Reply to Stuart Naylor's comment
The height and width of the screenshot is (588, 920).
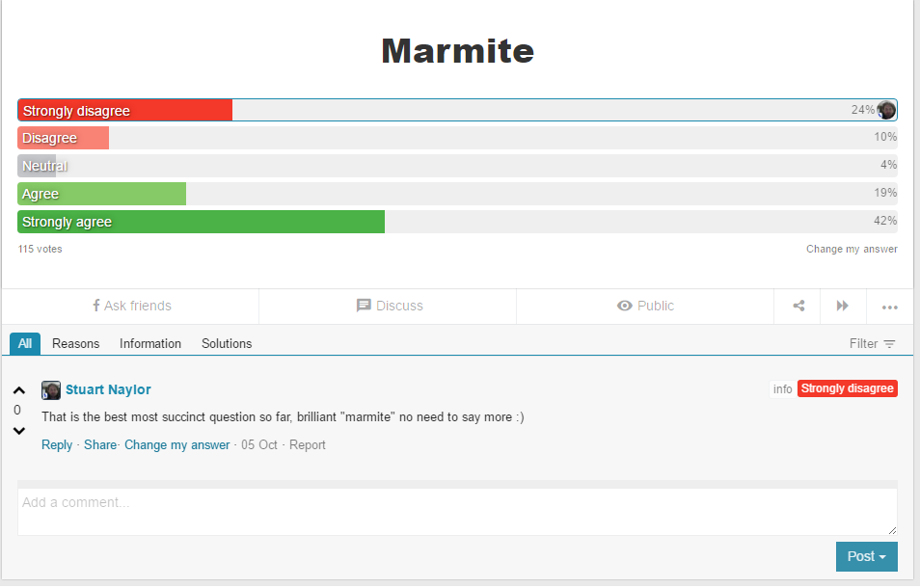57,445
